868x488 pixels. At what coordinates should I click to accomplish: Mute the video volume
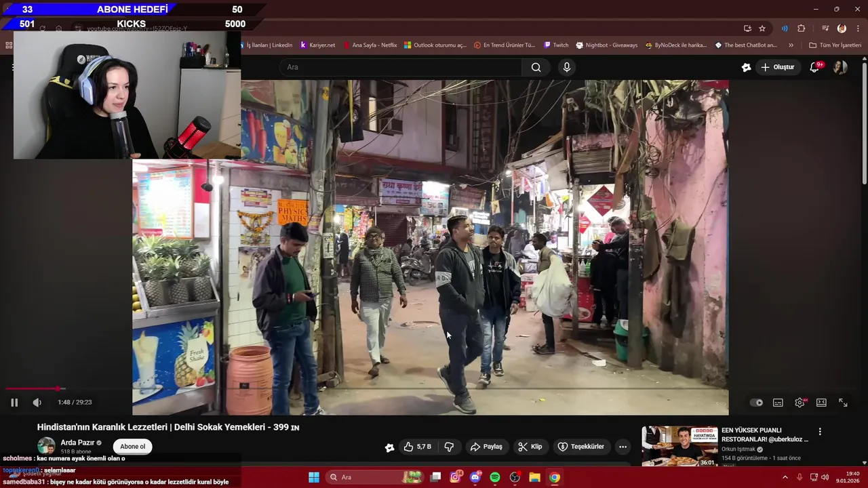pos(37,403)
